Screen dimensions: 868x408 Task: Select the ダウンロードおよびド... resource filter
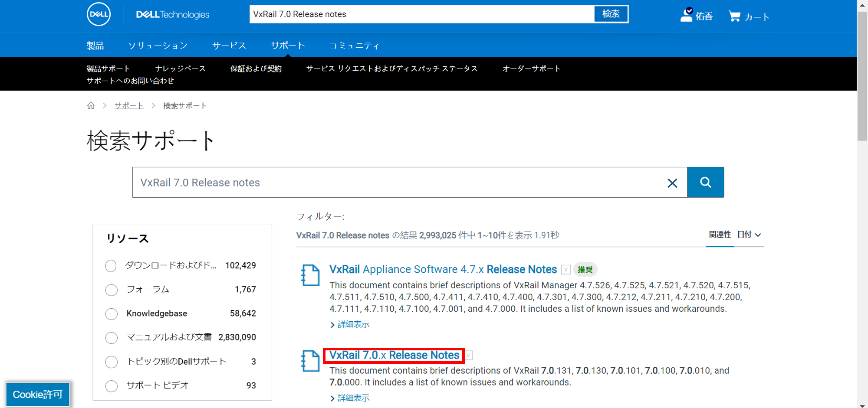click(x=111, y=266)
